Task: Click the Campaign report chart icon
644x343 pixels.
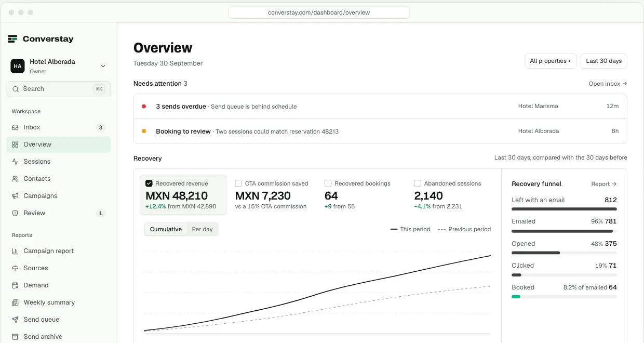Action: pos(15,251)
